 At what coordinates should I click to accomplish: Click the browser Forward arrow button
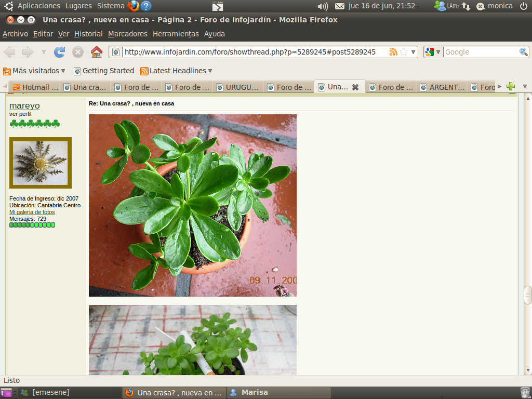[28, 52]
